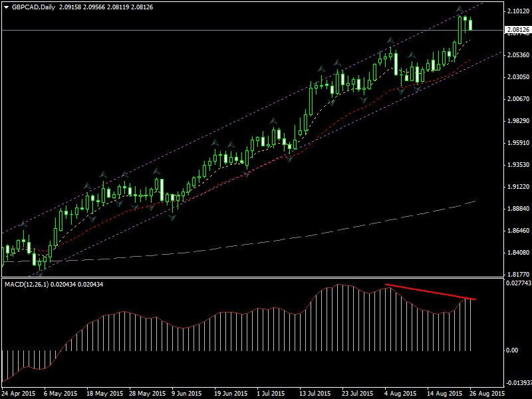Image resolution: width=532 pixels, height=399 pixels.
Task: Click the 1.86460 price scale label
Action: point(519,230)
